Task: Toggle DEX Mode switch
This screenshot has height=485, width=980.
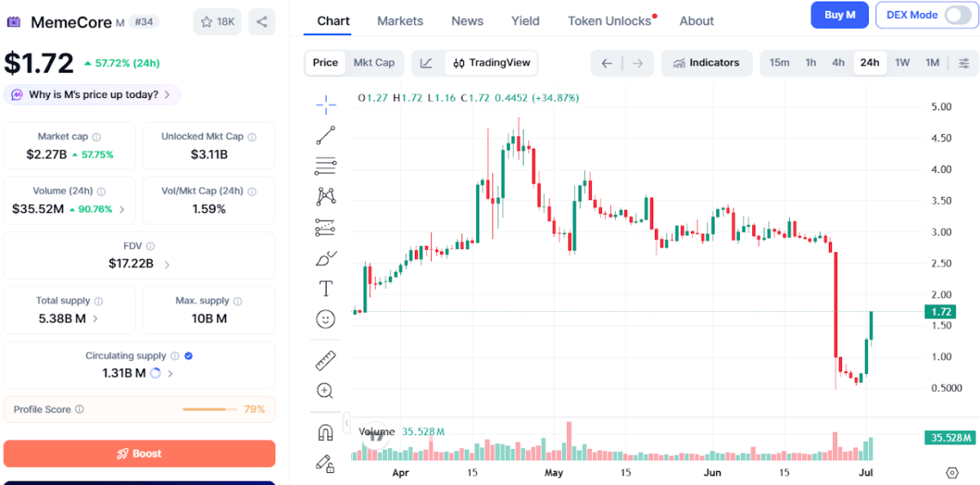Action: 958,15
